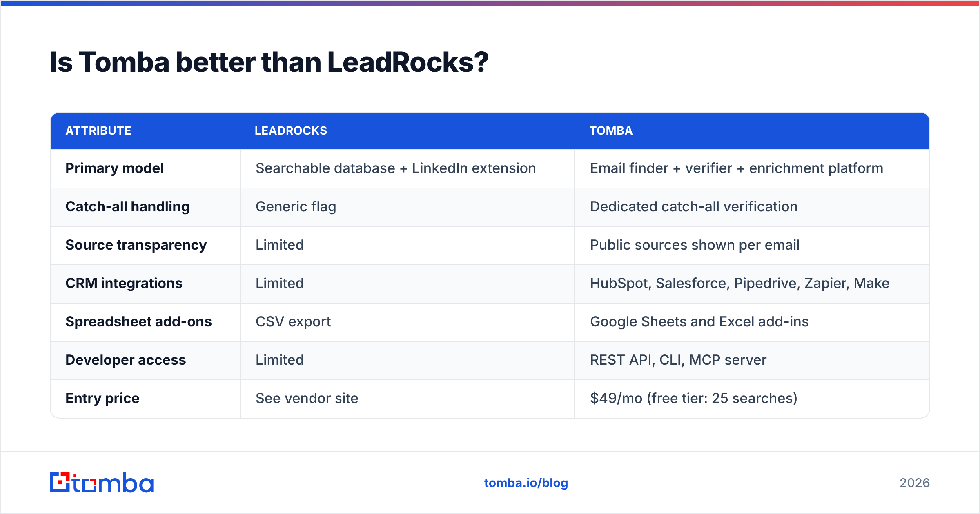
Task: Click the 'CRM integrations' row label
Action: (124, 283)
